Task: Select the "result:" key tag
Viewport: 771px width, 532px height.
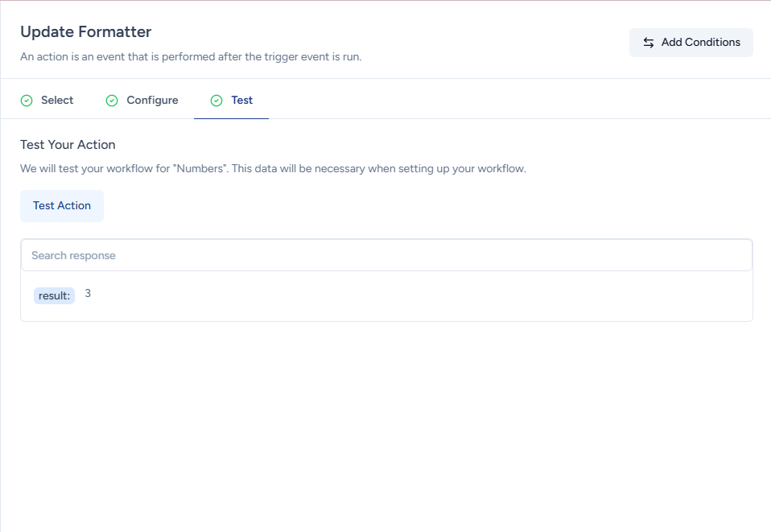Action: click(x=54, y=295)
